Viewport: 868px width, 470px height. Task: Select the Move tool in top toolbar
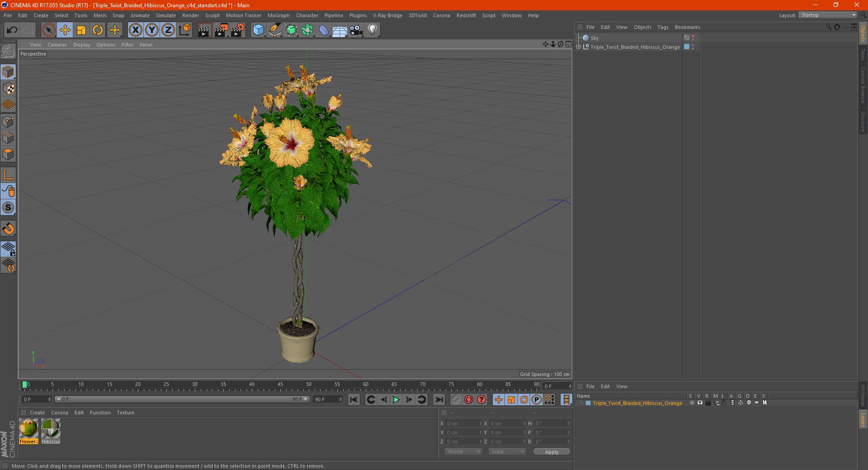[x=65, y=30]
